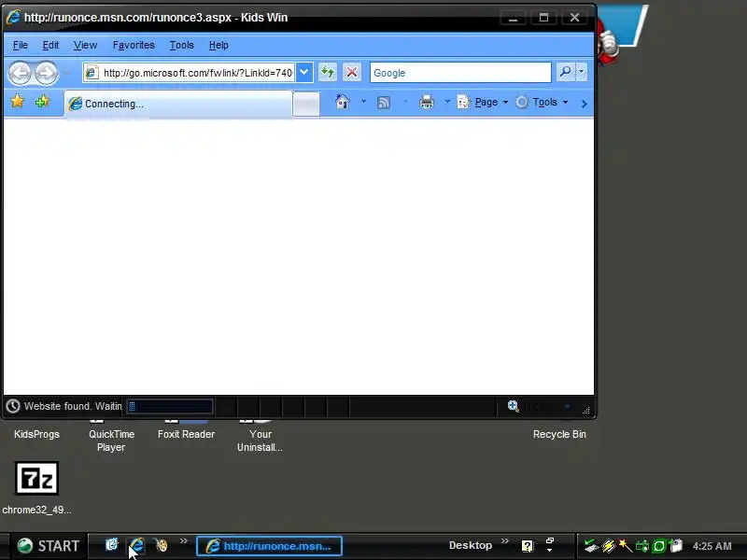Click the Desktop toolbar label
The width and height of the screenshot is (747, 560).
tap(471, 545)
